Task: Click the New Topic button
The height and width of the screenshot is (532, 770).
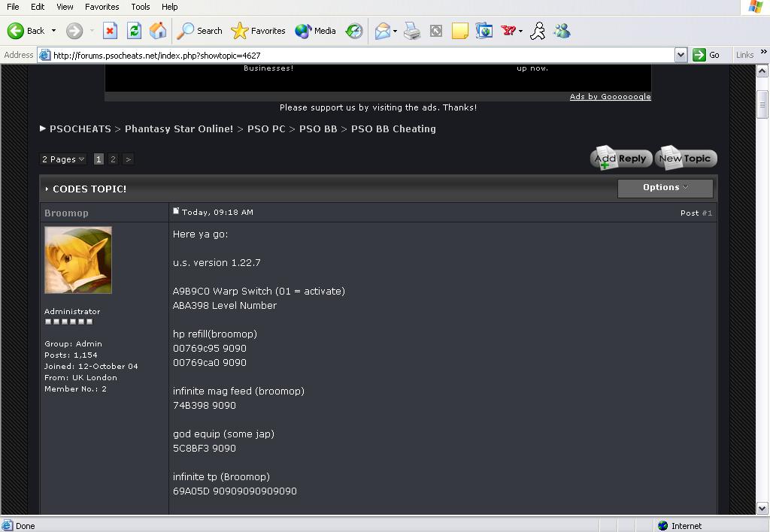Action: [x=686, y=159]
